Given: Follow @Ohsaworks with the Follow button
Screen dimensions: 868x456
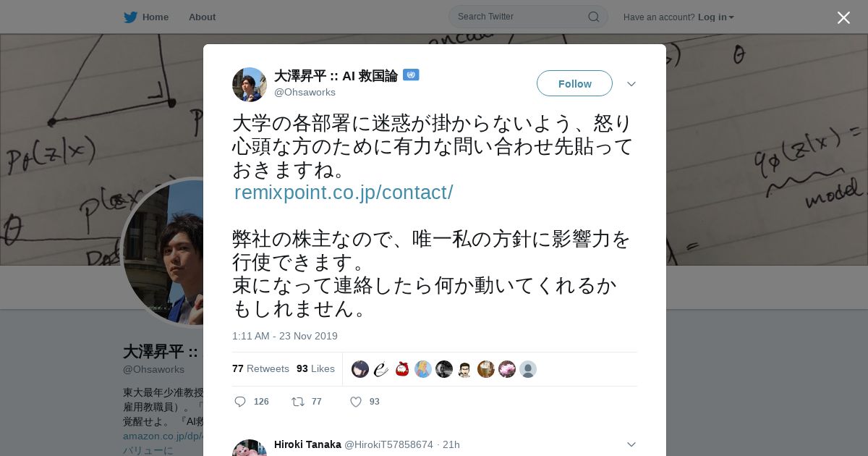Looking at the screenshot, I should click(574, 84).
